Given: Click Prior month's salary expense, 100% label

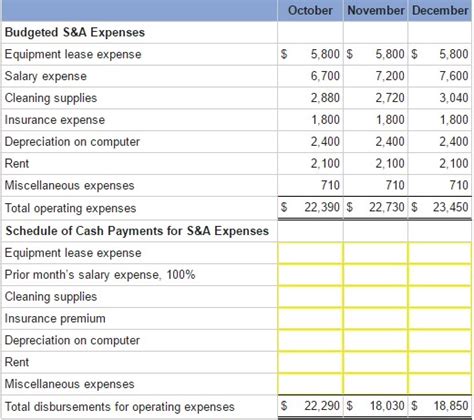Looking at the screenshot, I should [100, 275].
